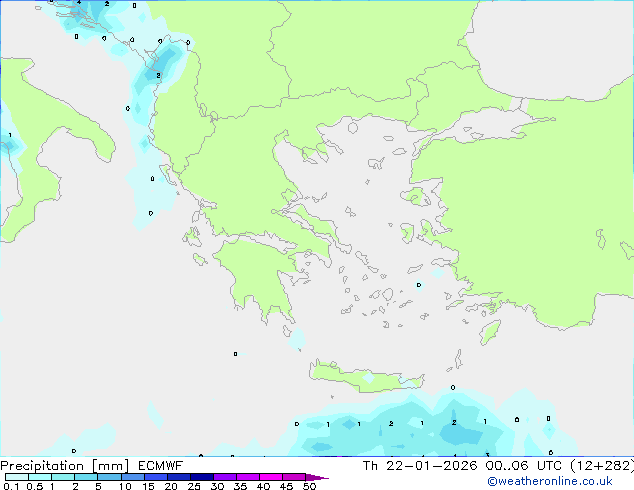634x490 pixels.
Task: Click the 25–30 mm navy legend swatch
Action: 202,477
